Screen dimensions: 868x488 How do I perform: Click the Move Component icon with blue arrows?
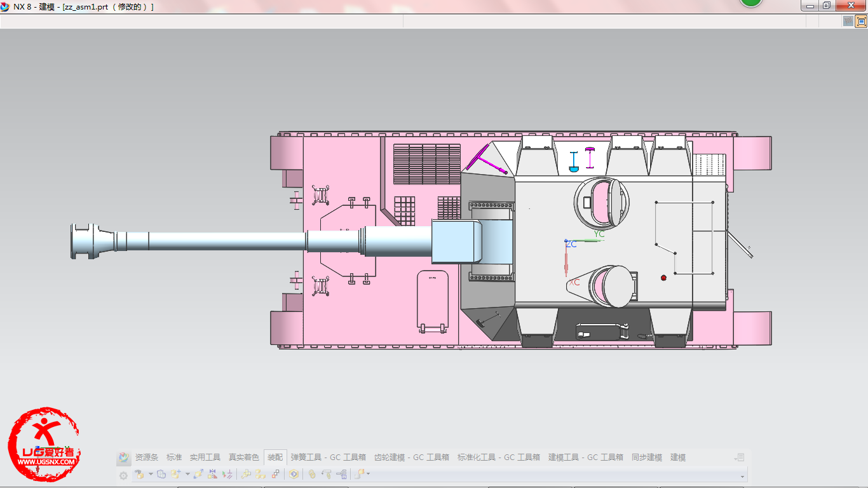[x=198, y=474]
